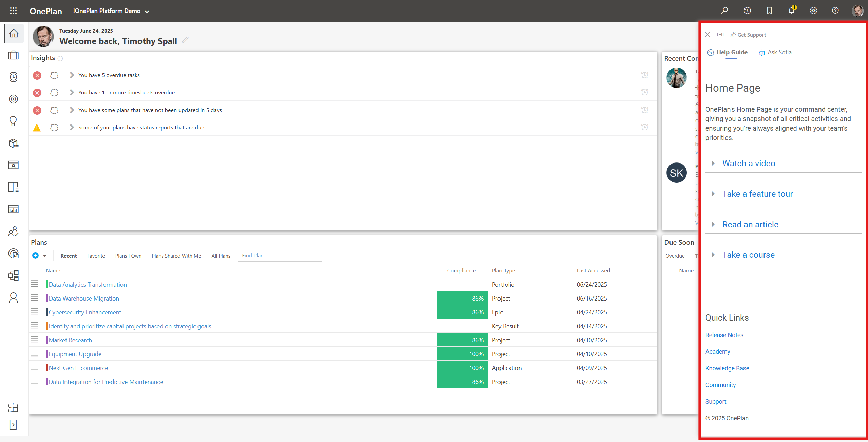Viewport: 868px width, 442px height.
Task: Switch to the Plans I Own tab
Action: point(128,256)
